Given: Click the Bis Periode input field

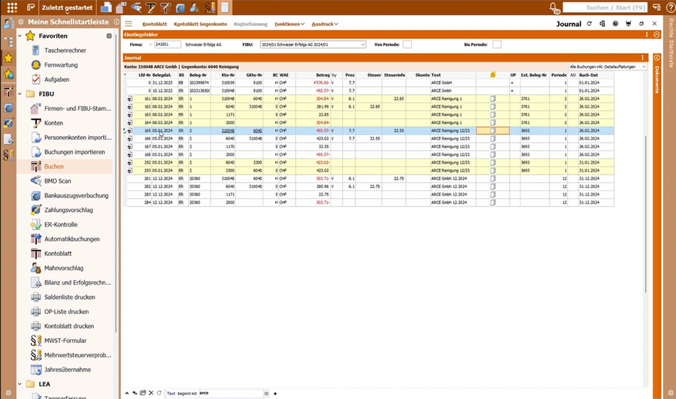Looking at the screenshot, I should point(497,44).
